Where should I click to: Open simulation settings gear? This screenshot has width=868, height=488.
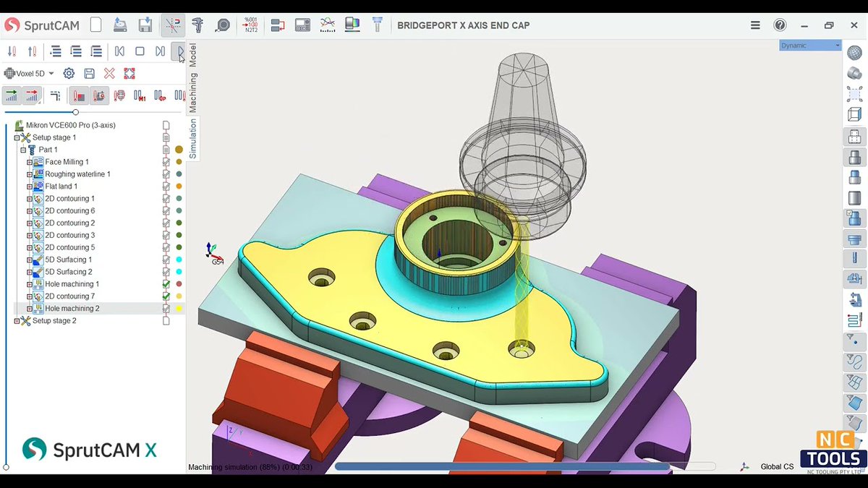click(x=69, y=73)
